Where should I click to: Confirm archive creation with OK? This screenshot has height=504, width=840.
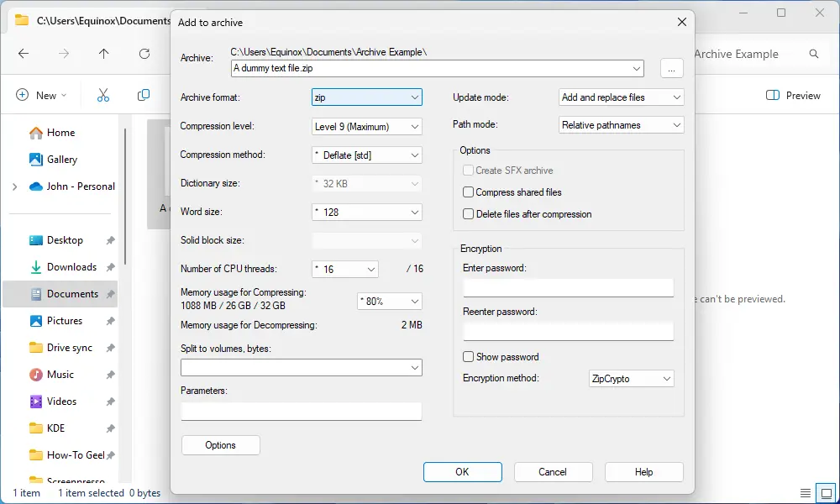(462, 472)
